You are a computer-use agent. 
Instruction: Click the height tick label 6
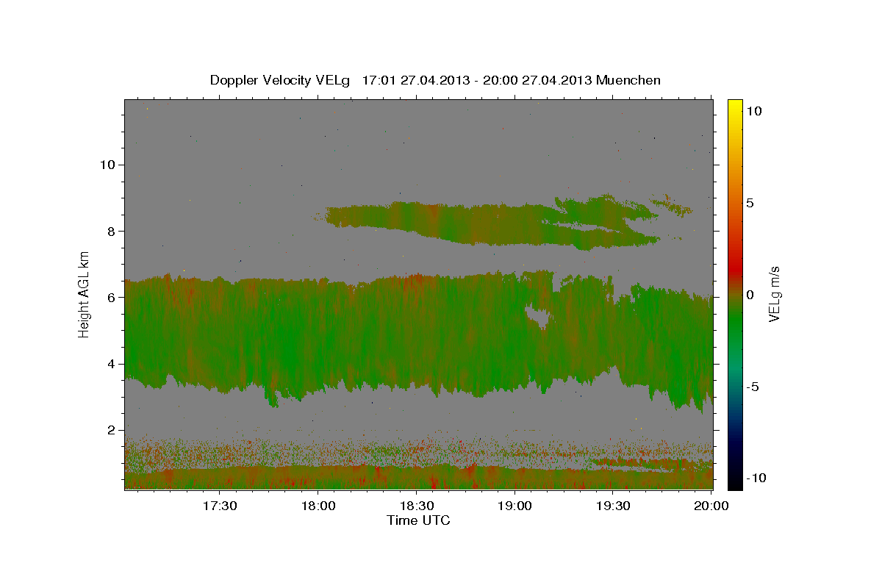111,297
